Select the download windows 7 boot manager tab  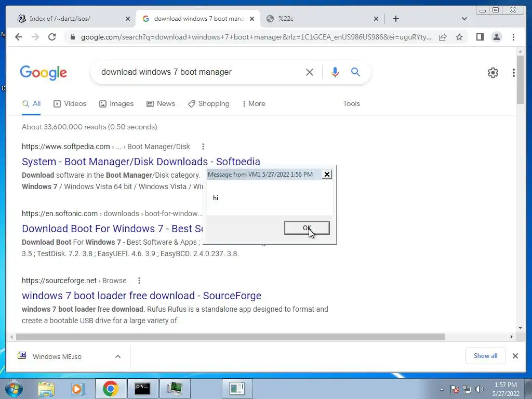(x=198, y=19)
